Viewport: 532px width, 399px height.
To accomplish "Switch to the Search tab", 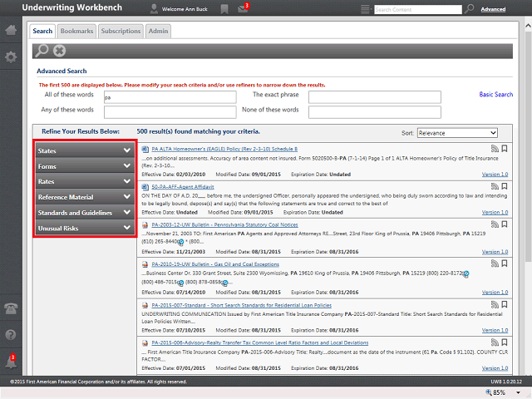I will pyautogui.click(x=42, y=32).
